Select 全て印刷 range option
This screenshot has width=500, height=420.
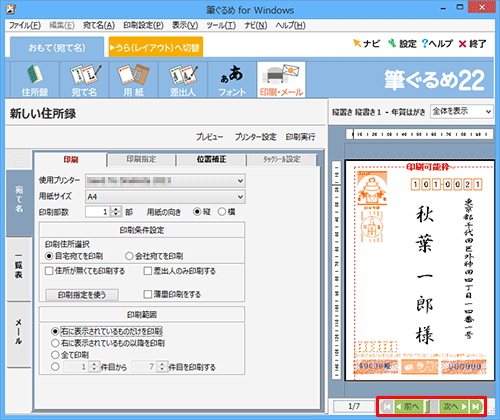(70, 355)
